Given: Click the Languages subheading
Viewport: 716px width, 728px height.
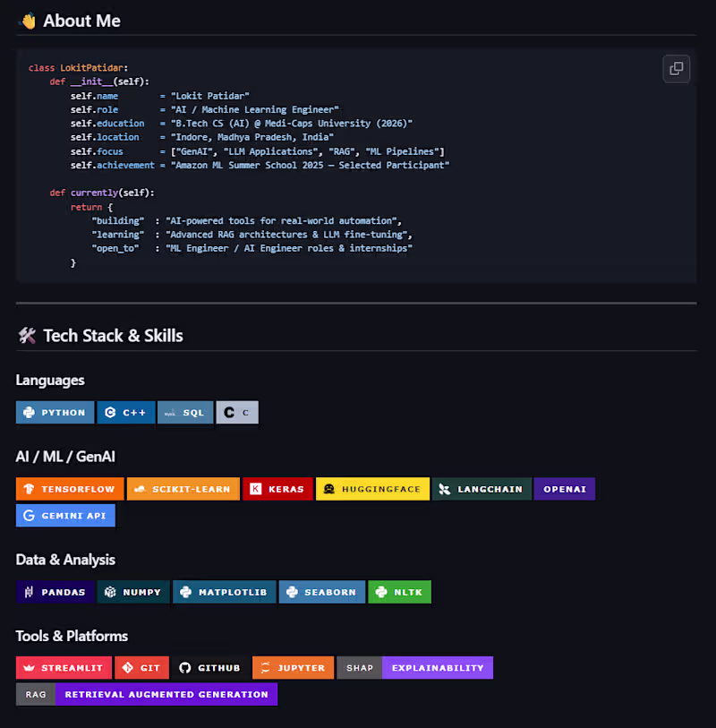Looking at the screenshot, I should (x=50, y=381).
